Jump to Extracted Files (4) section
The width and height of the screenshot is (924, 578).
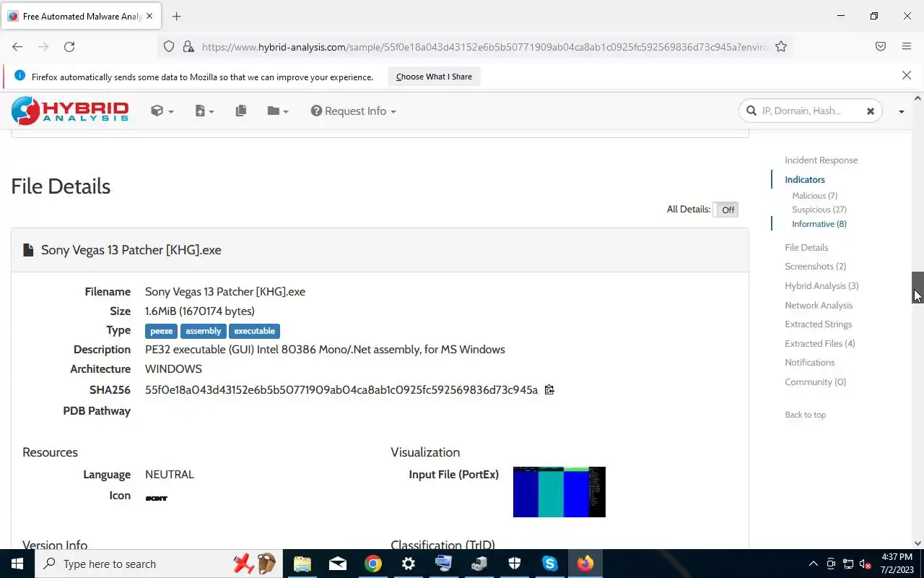pyautogui.click(x=820, y=344)
